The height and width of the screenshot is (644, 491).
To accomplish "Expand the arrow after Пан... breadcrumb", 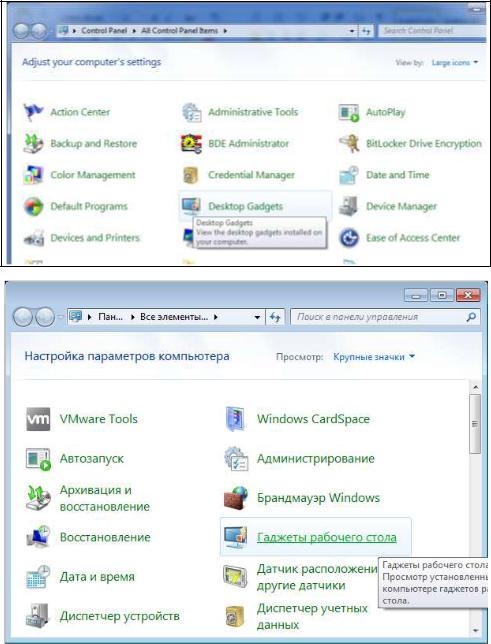I will (x=133, y=317).
